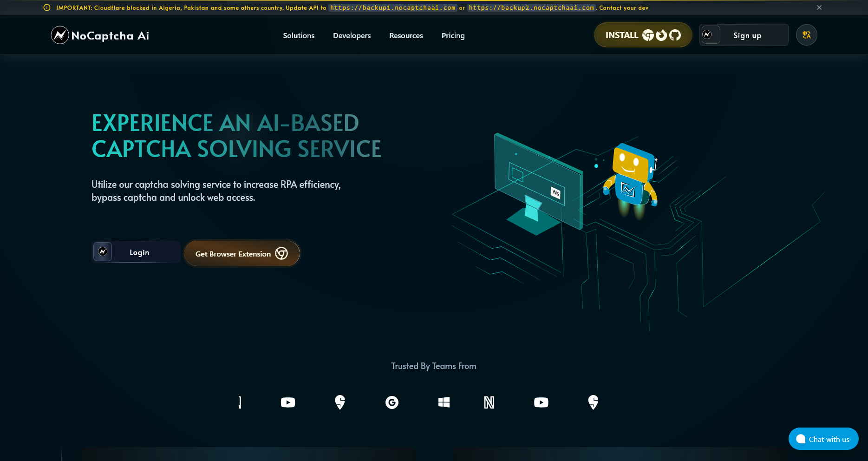Open the Resources menu
868x461 pixels.
pos(406,36)
